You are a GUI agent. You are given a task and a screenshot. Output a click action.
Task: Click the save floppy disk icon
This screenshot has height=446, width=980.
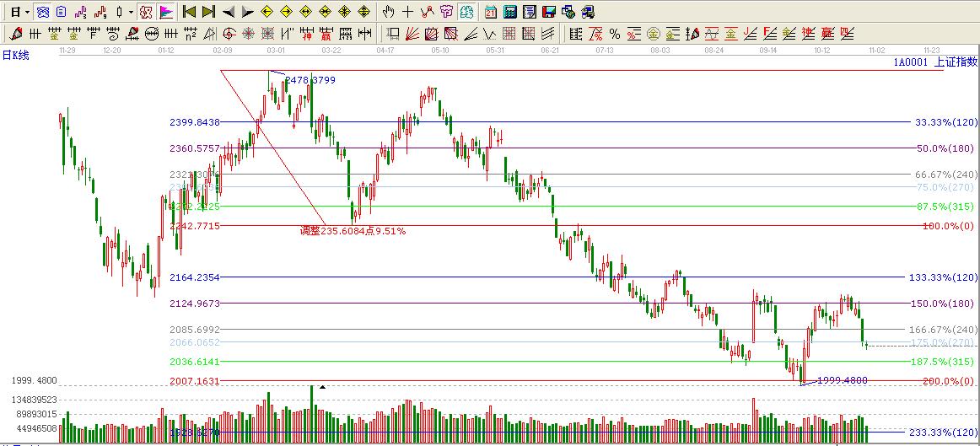(x=548, y=12)
